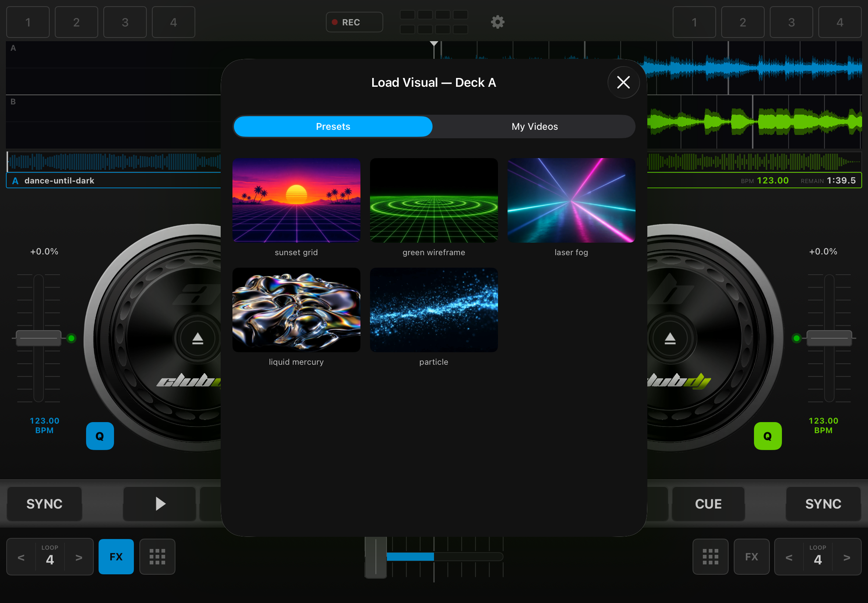Select the liquid mercury visual
Image resolution: width=868 pixels, height=603 pixels.
(296, 310)
